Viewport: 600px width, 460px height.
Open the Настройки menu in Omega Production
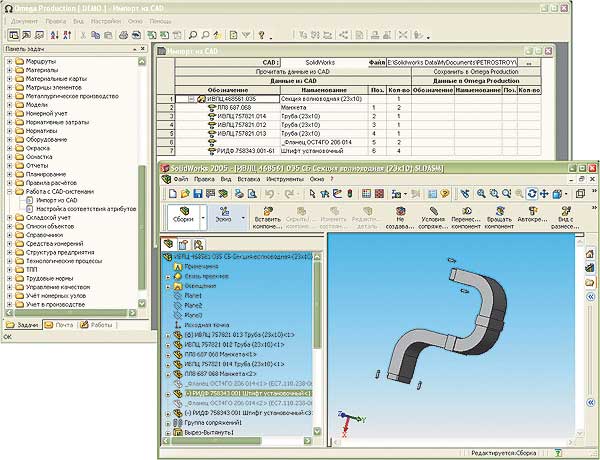pos(106,21)
